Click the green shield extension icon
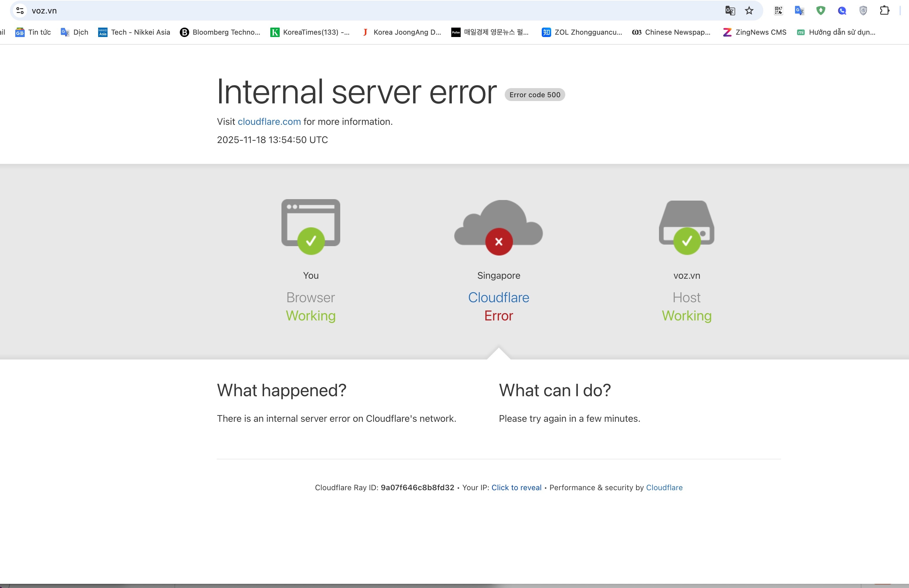 pyautogui.click(x=820, y=11)
